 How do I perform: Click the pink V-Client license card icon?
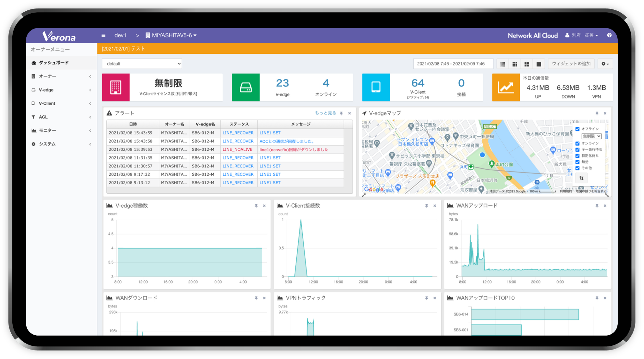(115, 87)
